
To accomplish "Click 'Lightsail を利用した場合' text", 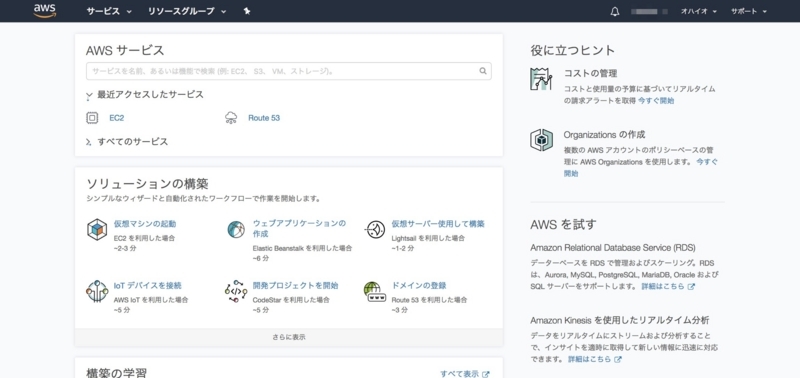I will click(428, 238).
